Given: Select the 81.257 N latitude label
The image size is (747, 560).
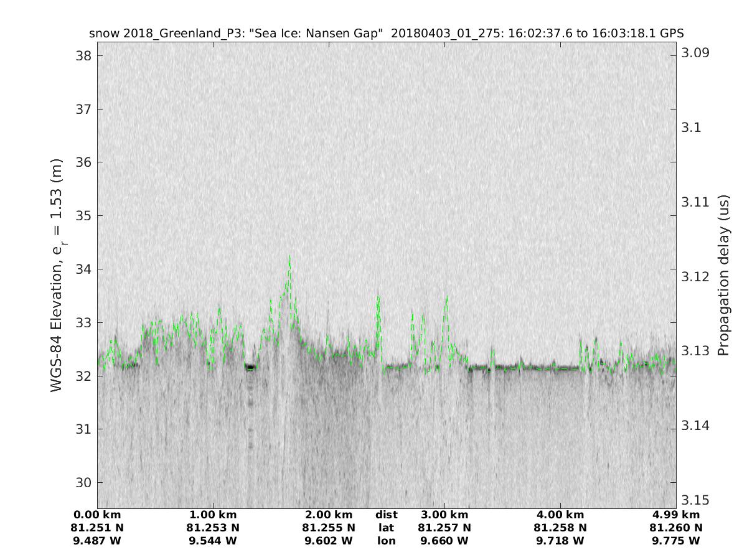Looking at the screenshot, I should [444, 528].
